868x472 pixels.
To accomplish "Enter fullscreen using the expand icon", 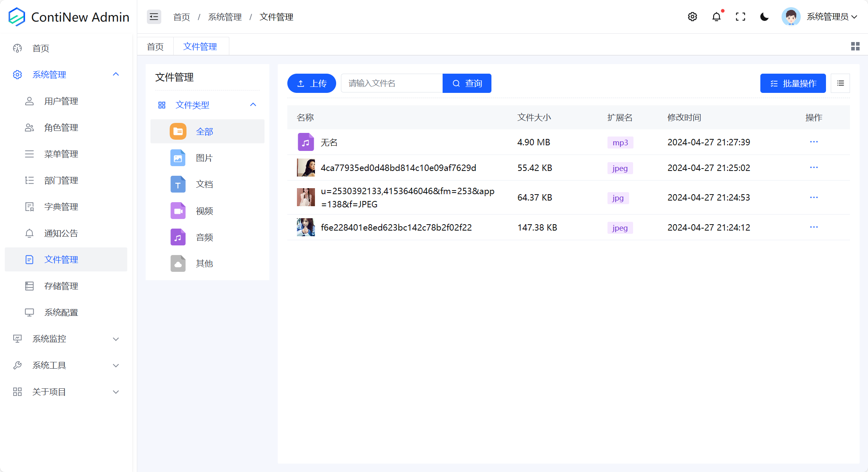I will click(x=740, y=17).
